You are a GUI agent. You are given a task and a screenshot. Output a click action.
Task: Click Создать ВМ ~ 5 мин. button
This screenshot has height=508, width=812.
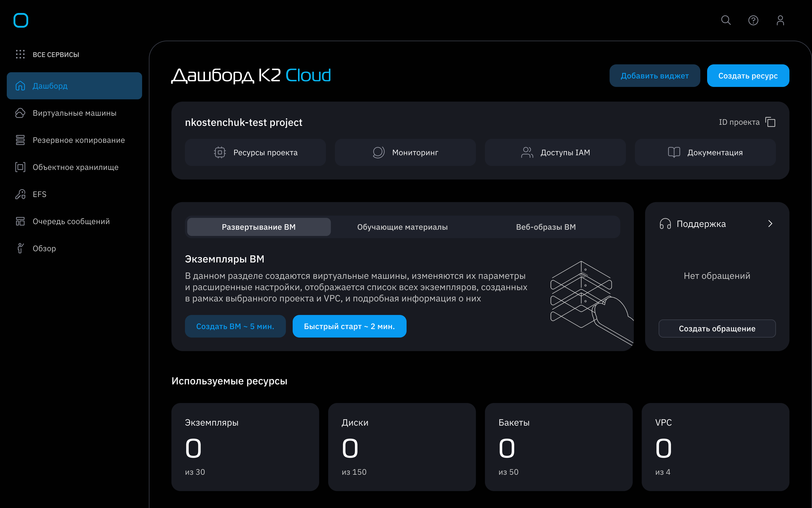pyautogui.click(x=235, y=326)
